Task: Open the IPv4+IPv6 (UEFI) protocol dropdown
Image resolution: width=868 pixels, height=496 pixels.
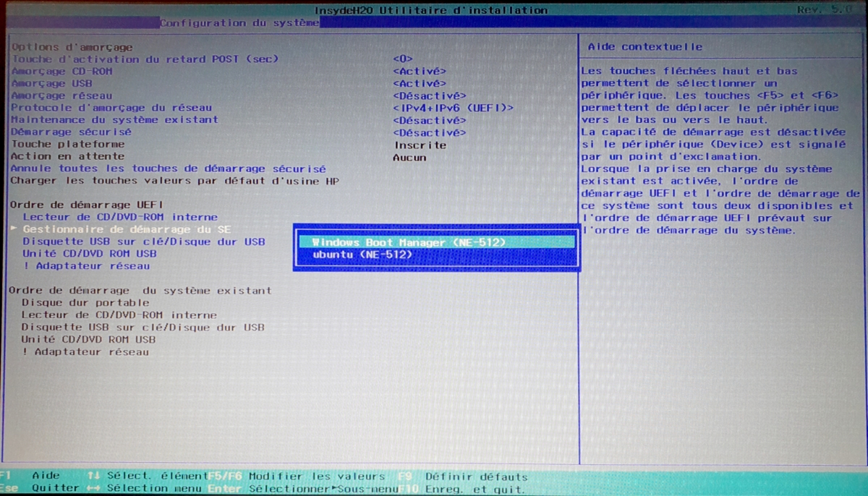Action: coord(453,108)
